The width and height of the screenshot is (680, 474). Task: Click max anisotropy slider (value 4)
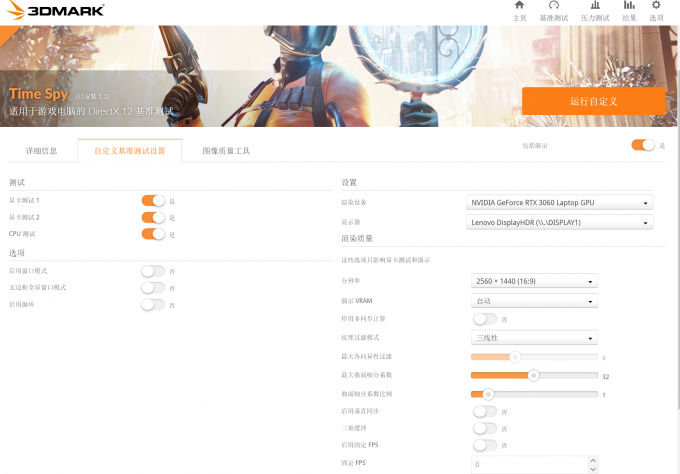point(534,357)
